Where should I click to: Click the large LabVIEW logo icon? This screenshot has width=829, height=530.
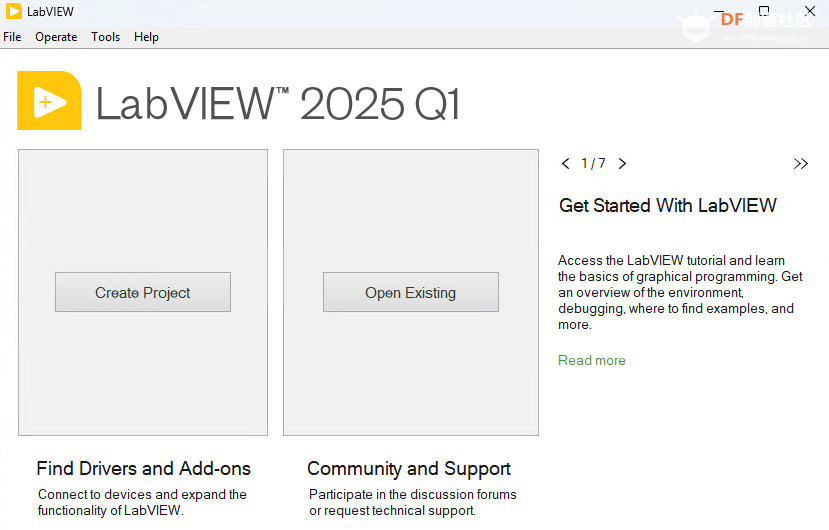pos(49,100)
